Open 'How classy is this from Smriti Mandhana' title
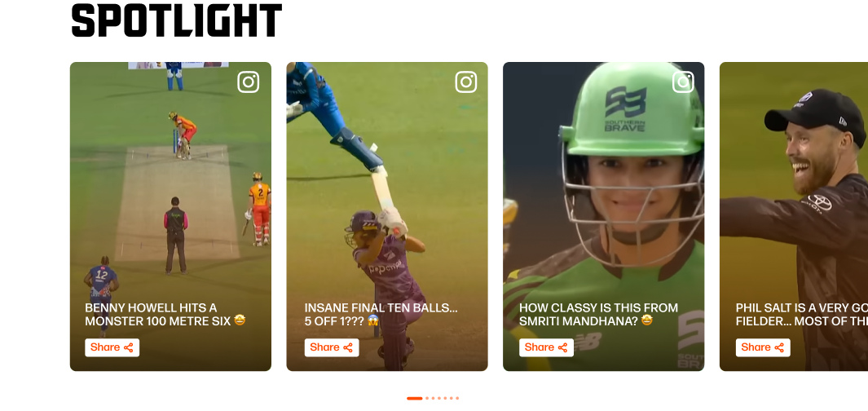The height and width of the screenshot is (411, 868). click(598, 314)
